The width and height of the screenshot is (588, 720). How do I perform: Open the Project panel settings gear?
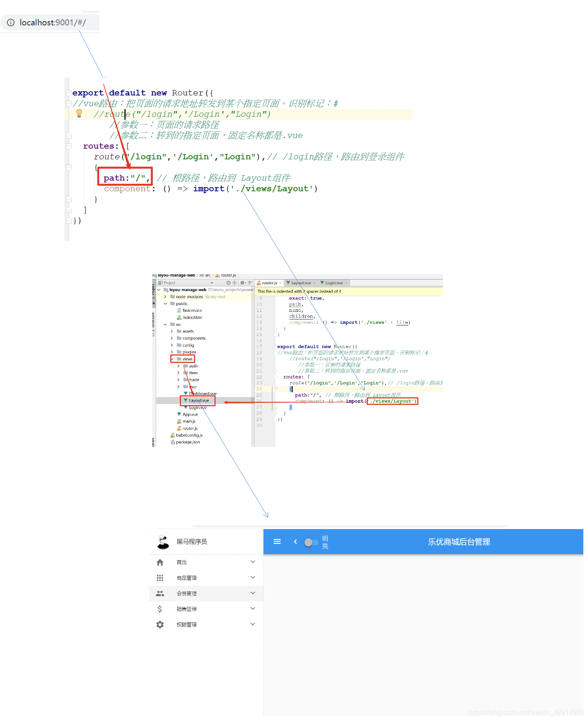click(x=242, y=283)
